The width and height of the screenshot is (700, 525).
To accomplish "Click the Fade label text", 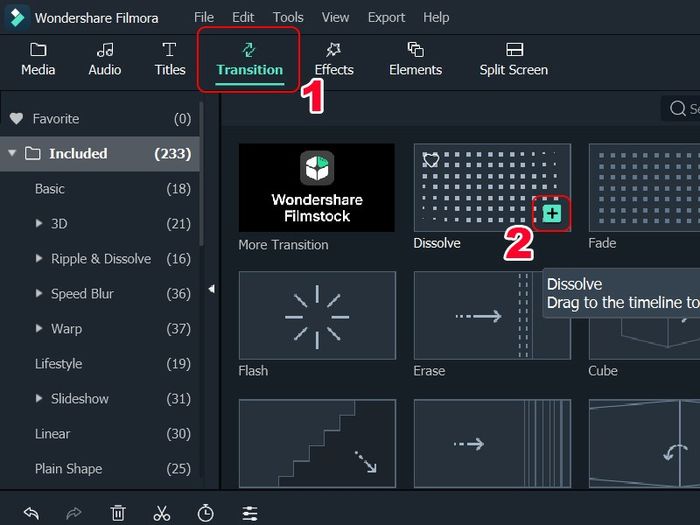I will pyautogui.click(x=602, y=243).
